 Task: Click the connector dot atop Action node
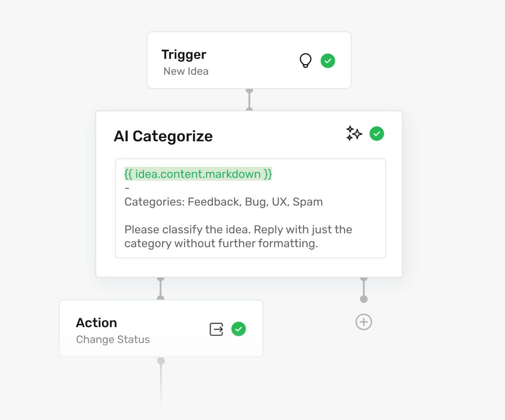click(160, 298)
